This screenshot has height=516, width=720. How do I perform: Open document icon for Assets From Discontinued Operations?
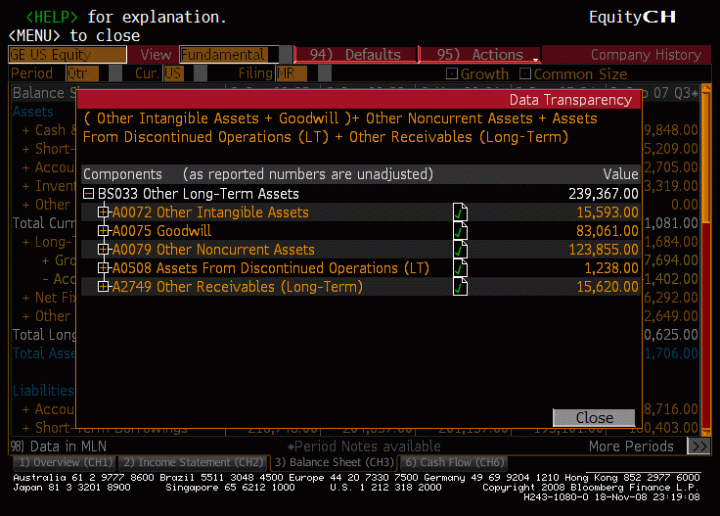tap(460, 268)
